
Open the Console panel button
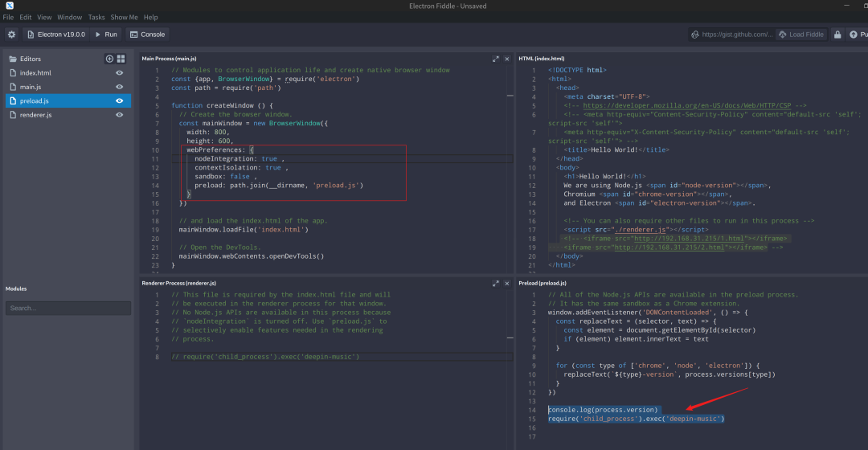pos(147,35)
